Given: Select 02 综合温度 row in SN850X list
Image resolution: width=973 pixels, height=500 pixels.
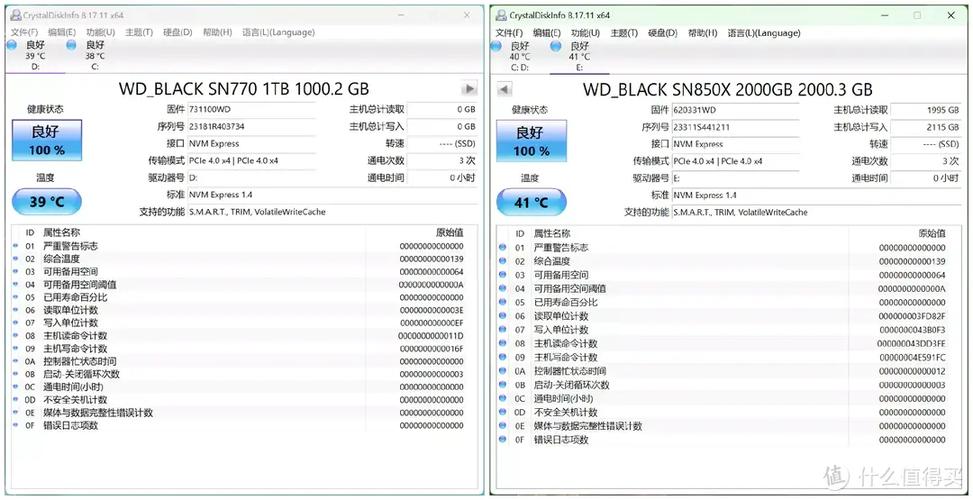Looking at the screenshot, I should [x=729, y=261].
